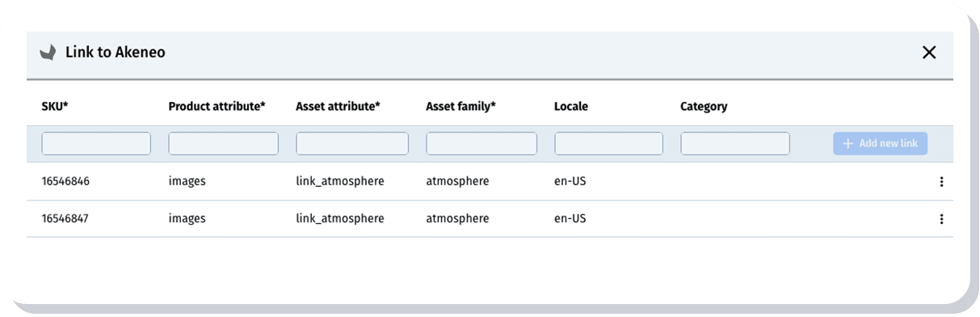The height and width of the screenshot is (317, 980).
Task: Click the Akeneo logo icon in header
Action: coord(48,53)
